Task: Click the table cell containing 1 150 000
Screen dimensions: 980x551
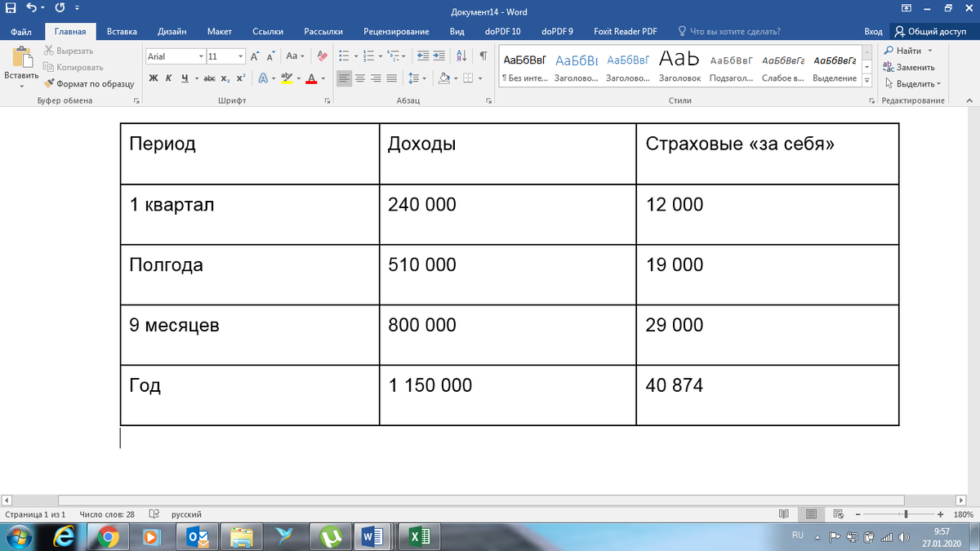Action: (508, 395)
